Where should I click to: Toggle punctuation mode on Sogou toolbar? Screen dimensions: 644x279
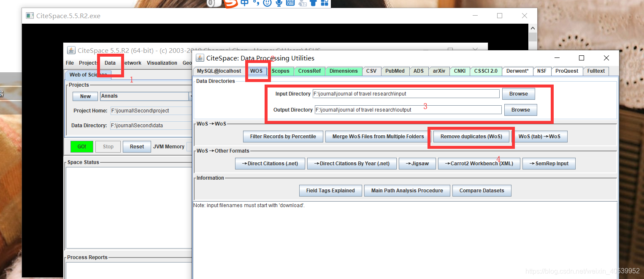coord(256,3)
